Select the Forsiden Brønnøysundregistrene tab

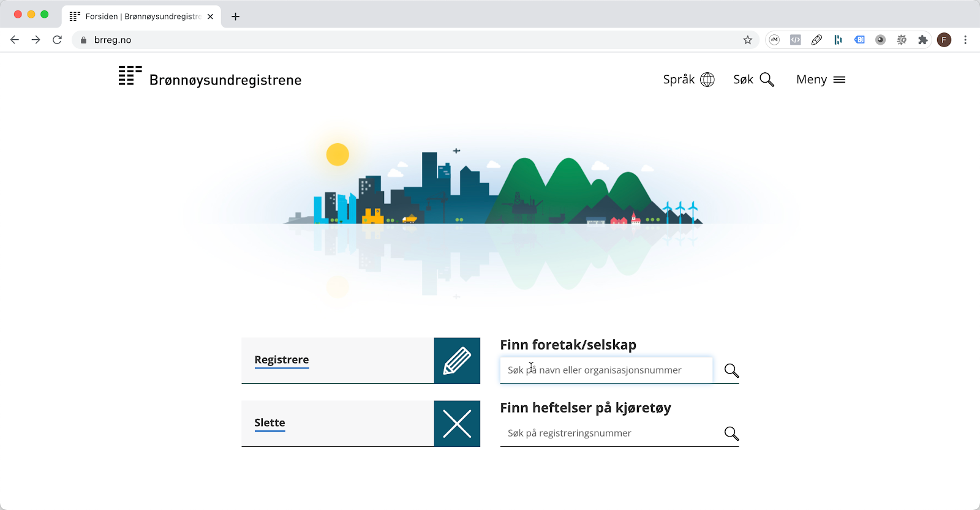point(141,17)
